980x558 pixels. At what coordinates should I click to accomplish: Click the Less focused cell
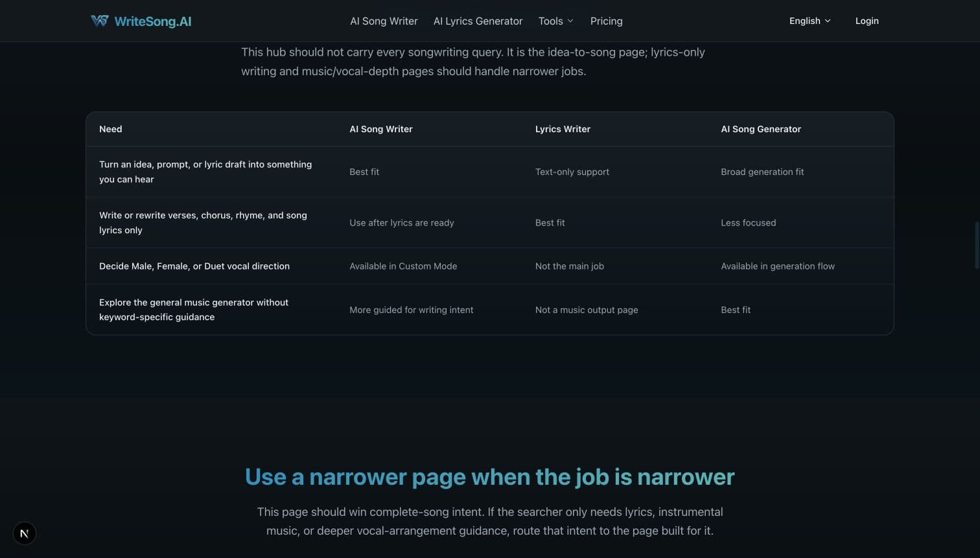tap(749, 222)
